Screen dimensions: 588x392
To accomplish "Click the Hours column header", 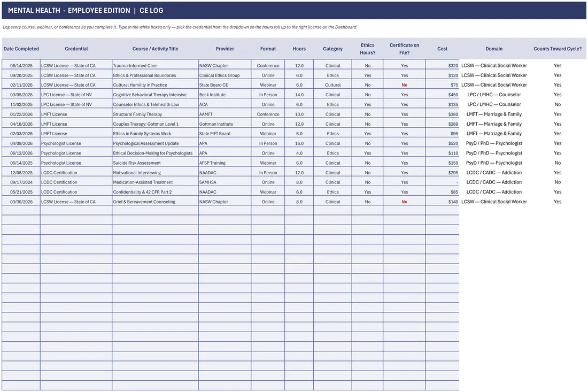I will coord(299,49).
